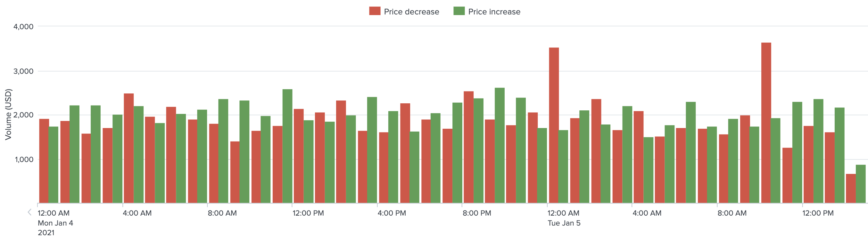Select the tallest red bar near 10:00 AM Tue
This screenshot has width=868, height=240.
766,123
